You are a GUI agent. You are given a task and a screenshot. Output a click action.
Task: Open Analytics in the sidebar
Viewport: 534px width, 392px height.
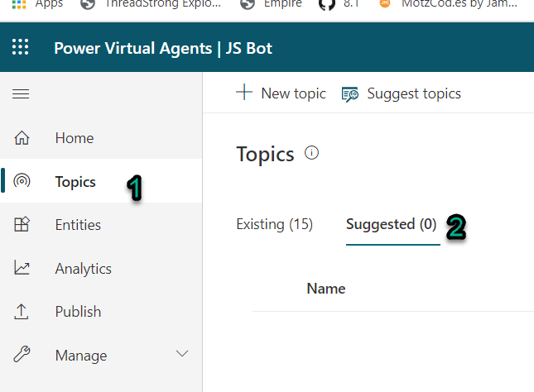[x=101, y=268]
